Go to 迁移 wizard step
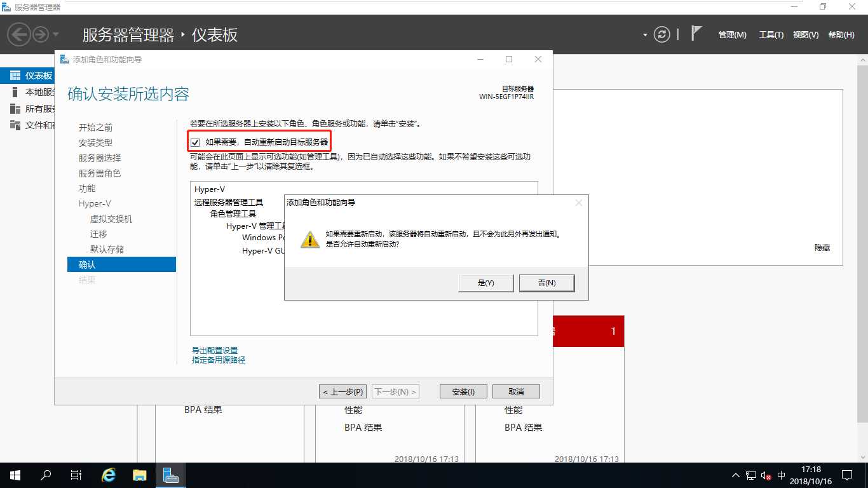 98,234
